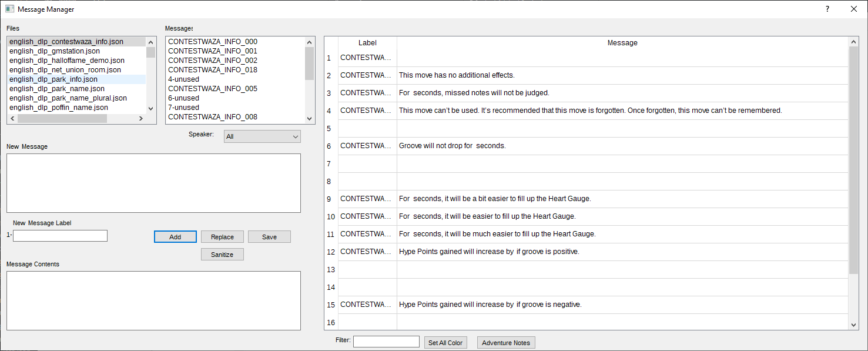Click 'Groove will not drop for seconds' cell

pyautogui.click(x=623, y=146)
